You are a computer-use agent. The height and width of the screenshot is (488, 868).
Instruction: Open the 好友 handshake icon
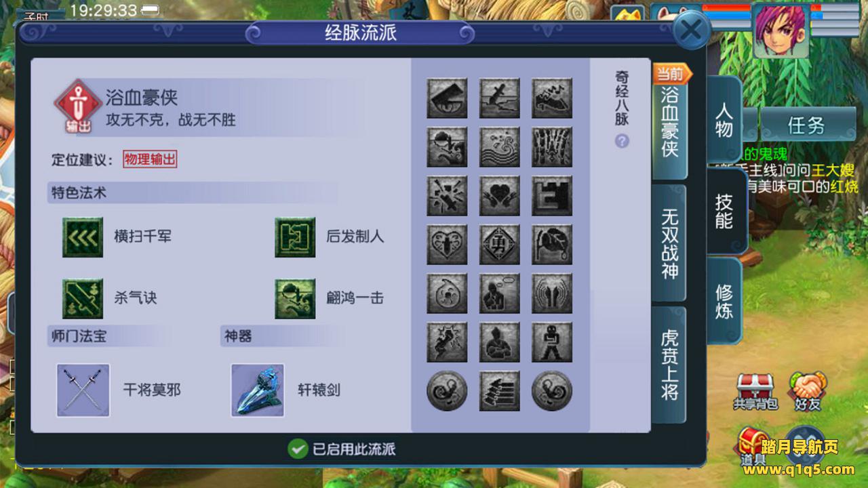point(808,389)
